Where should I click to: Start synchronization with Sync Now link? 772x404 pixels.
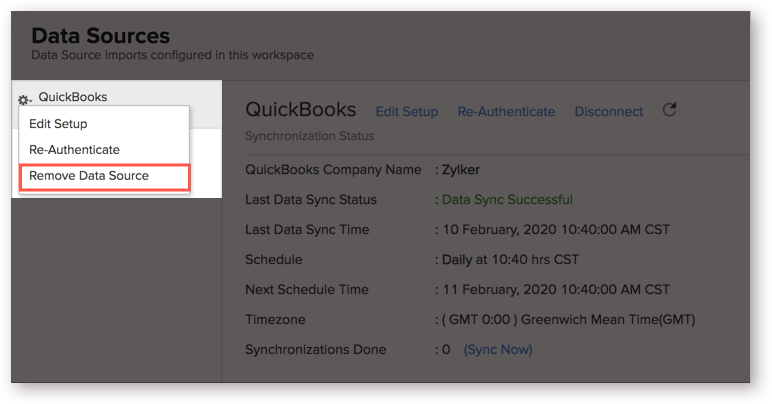498,349
